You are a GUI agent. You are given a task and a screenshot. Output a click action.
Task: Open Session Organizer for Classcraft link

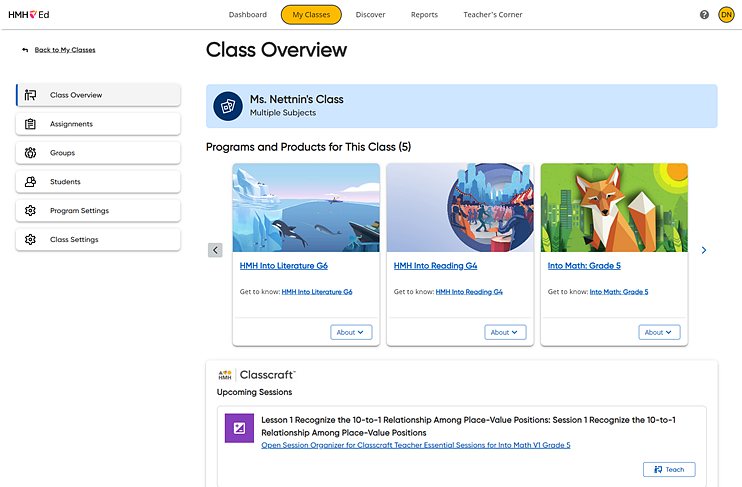pos(415,445)
